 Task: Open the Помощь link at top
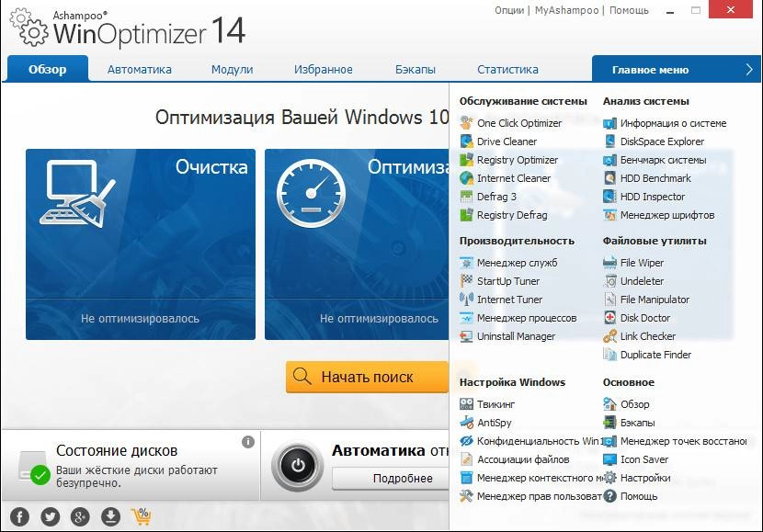[x=629, y=10]
